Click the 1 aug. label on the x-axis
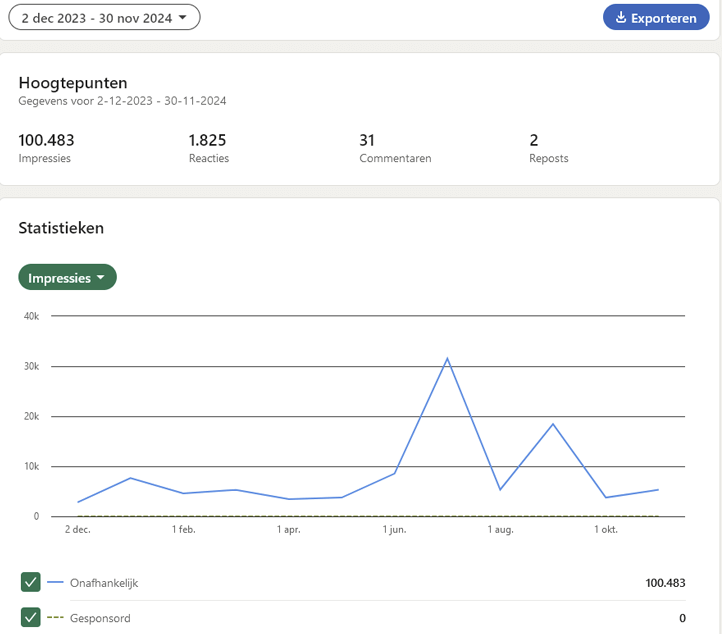The width and height of the screenshot is (722, 634). coord(500,530)
